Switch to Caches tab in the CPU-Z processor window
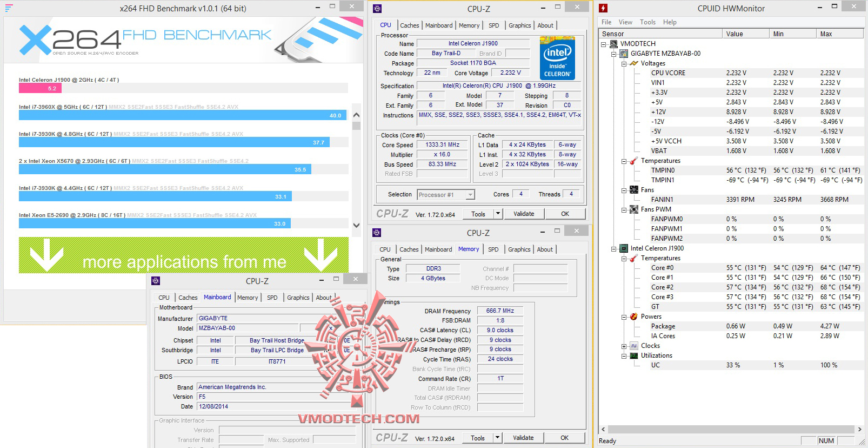Image resolution: width=868 pixels, height=448 pixels. click(x=409, y=25)
